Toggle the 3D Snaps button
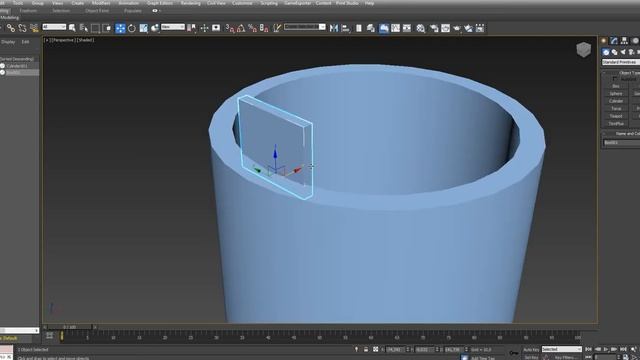 click(230, 28)
